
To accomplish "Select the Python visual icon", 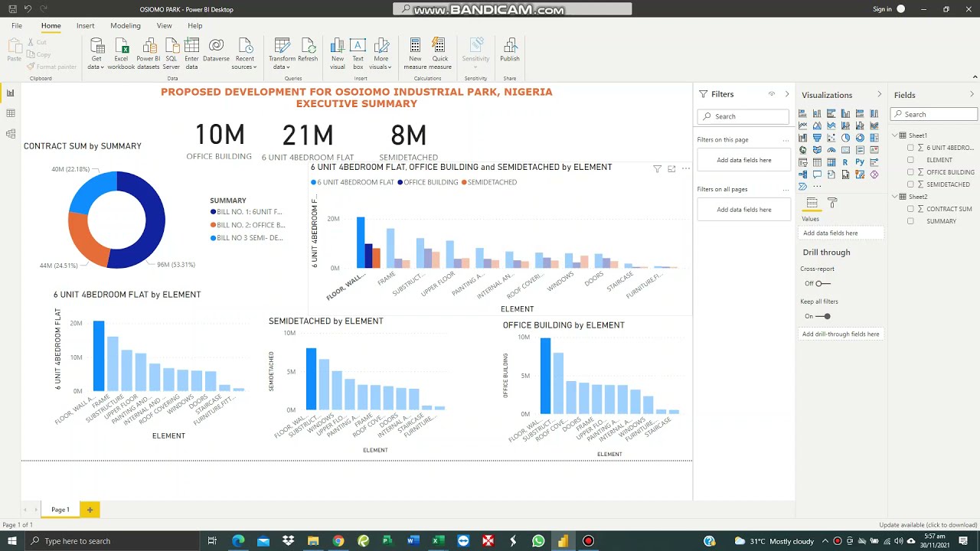I will pyautogui.click(x=860, y=162).
